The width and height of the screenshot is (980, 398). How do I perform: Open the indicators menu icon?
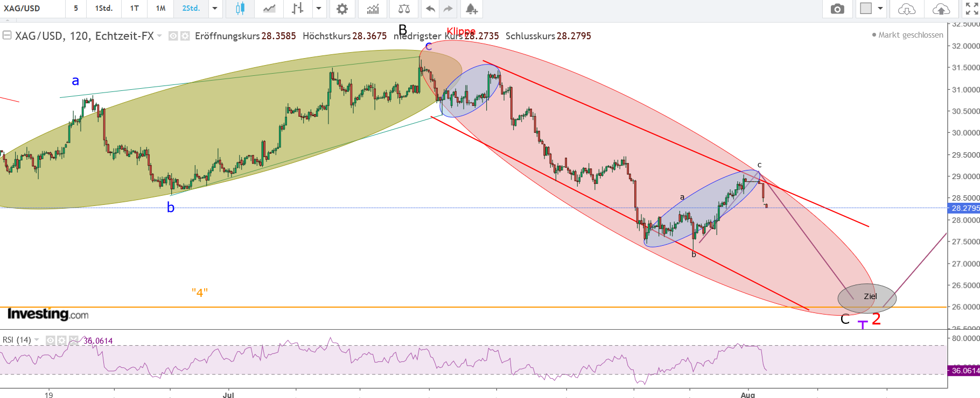click(373, 9)
